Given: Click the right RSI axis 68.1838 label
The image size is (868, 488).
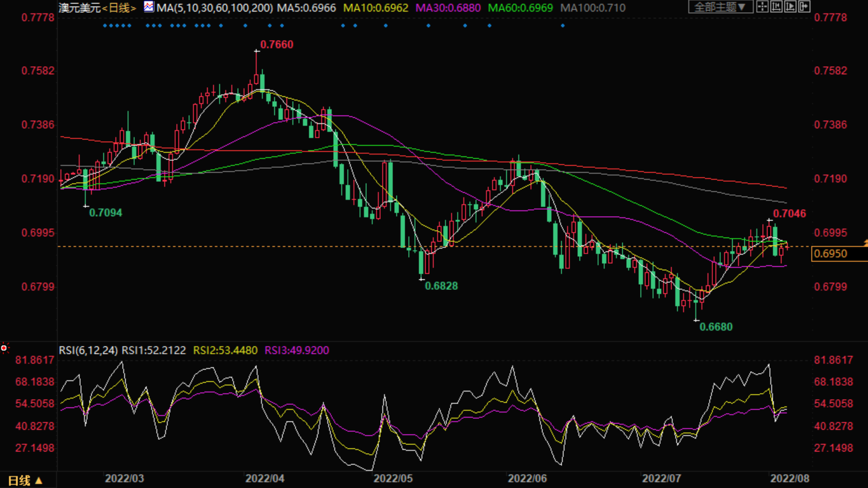Looking at the screenshot, I should coord(834,382).
